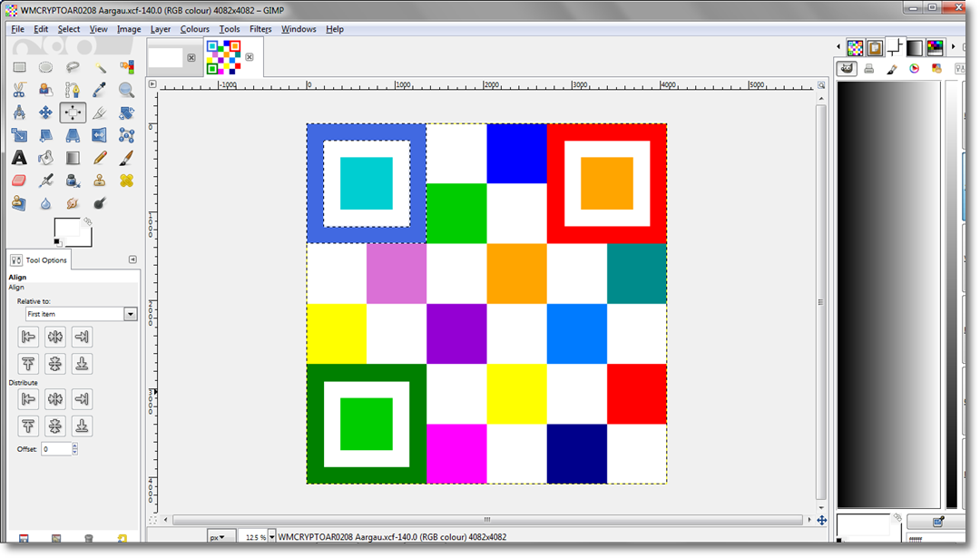Select the Dodge/Burn tool
980x558 pixels.
coord(100,203)
